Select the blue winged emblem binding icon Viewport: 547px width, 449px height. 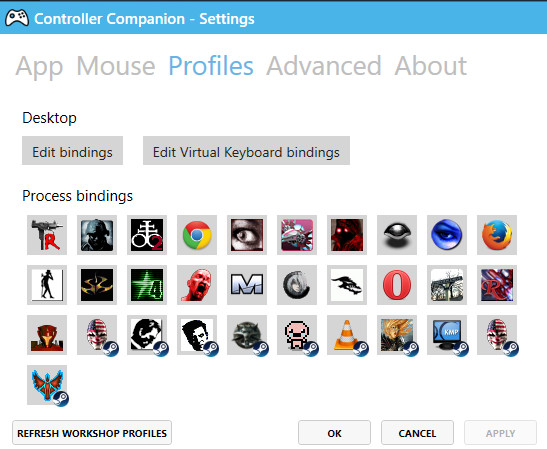[x=47, y=385]
